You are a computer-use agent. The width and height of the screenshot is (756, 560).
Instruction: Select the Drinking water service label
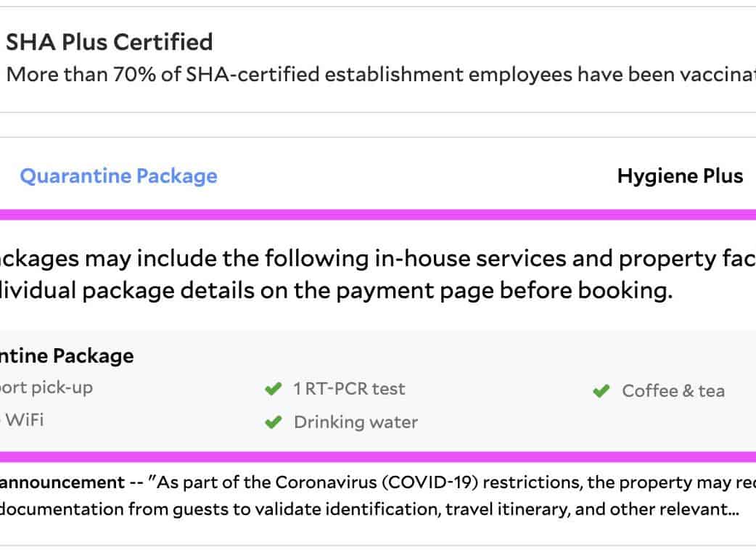356,422
